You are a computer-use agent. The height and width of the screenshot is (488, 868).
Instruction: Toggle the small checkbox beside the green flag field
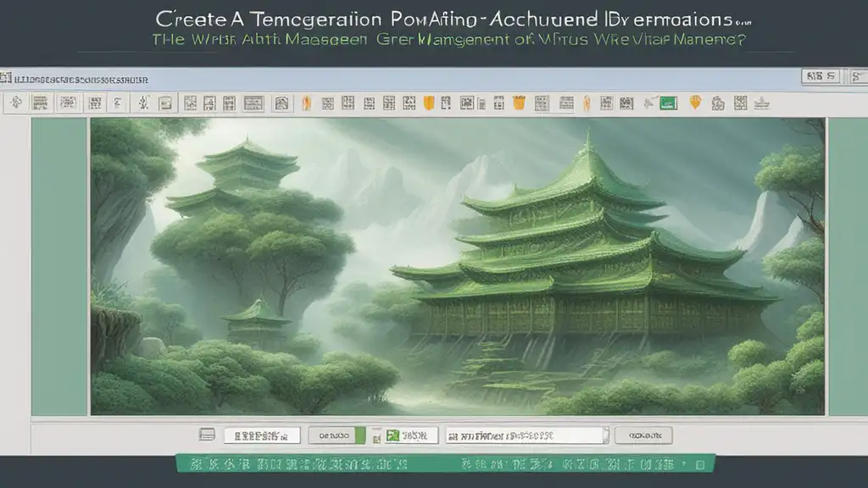pyautogui.click(x=376, y=438)
